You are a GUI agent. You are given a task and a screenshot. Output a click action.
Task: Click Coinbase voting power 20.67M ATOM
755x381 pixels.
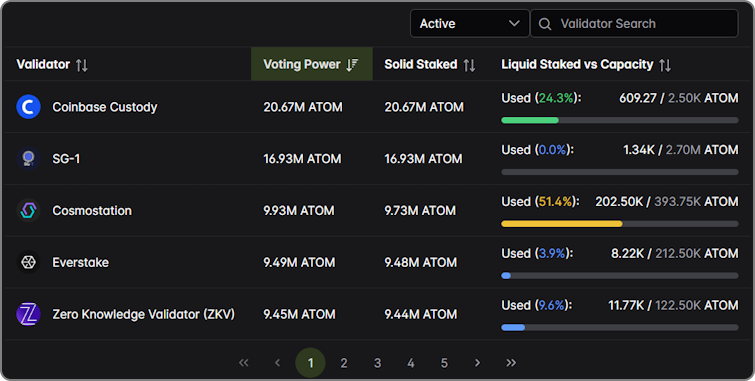tap(303, 107)
